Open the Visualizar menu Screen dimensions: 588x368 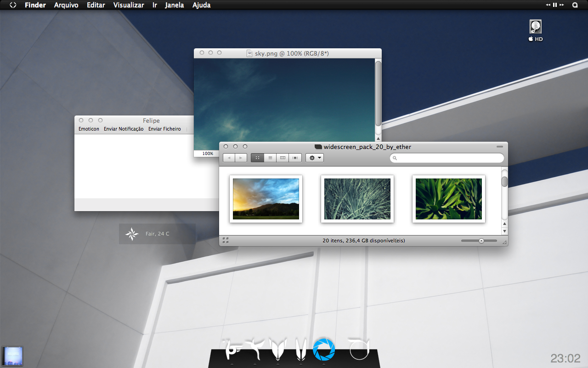pyautogui.click(x=129, y=5)
